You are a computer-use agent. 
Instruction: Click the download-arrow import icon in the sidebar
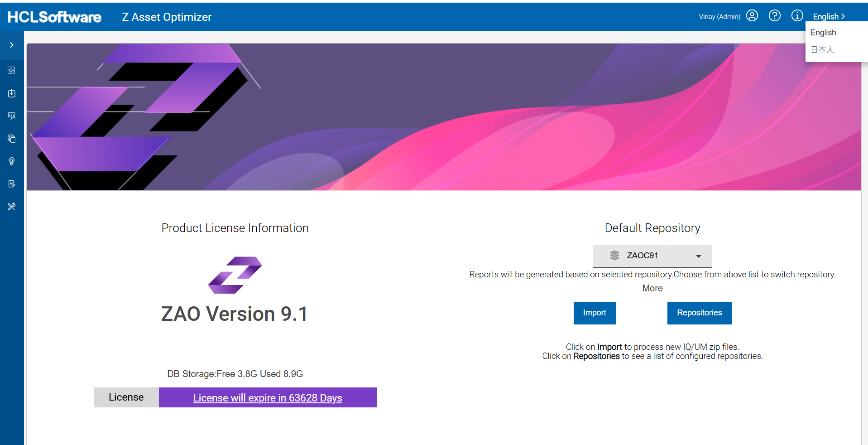12,93
